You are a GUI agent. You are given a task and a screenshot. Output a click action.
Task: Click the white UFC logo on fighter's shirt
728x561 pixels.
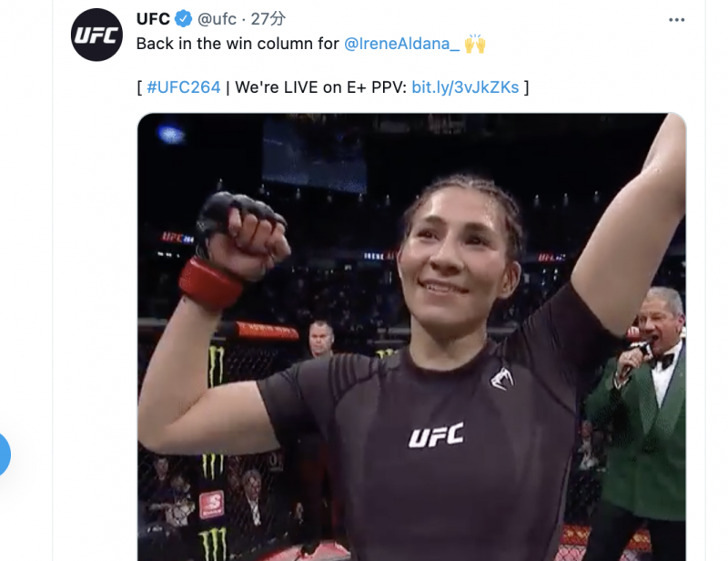pos(436,435)
